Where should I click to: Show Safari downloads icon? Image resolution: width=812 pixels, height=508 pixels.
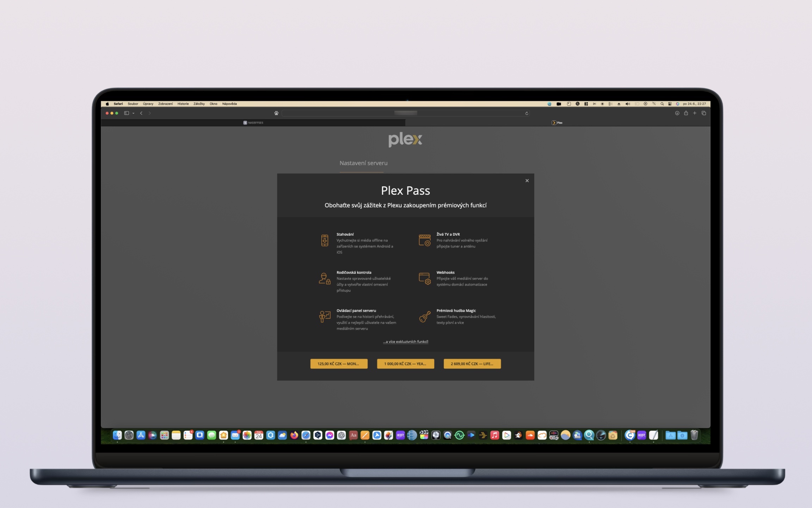pos(677,113)
